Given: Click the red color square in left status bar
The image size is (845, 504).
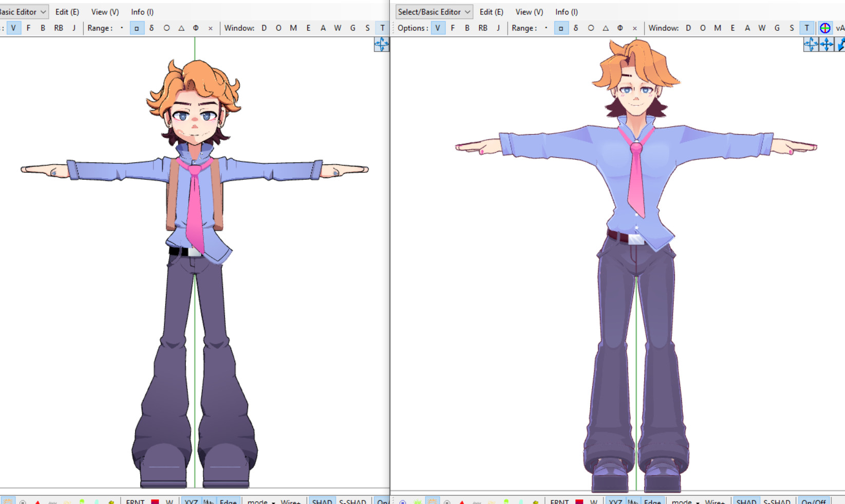Looking at the screenshot, I should click(155, 501).
